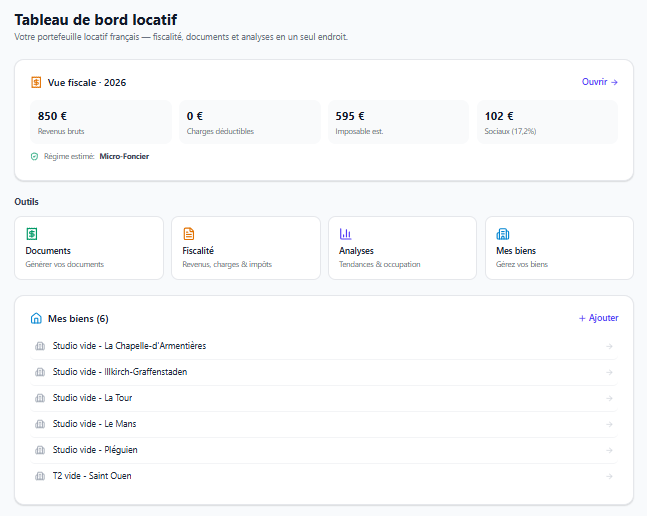Click building icon of Pléguien row

tap(40, 450)
